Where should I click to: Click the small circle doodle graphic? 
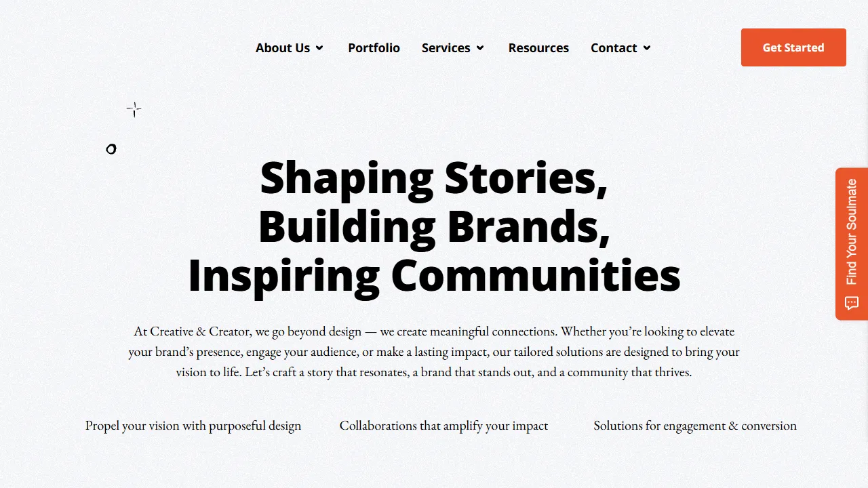point(111,149)
